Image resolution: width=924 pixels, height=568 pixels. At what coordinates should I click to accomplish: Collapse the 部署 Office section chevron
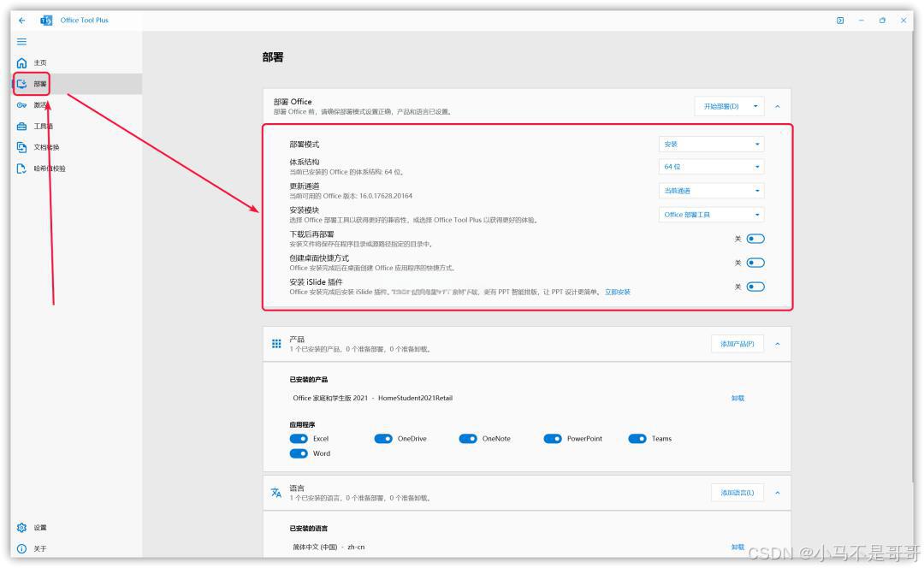click(777, 107)
